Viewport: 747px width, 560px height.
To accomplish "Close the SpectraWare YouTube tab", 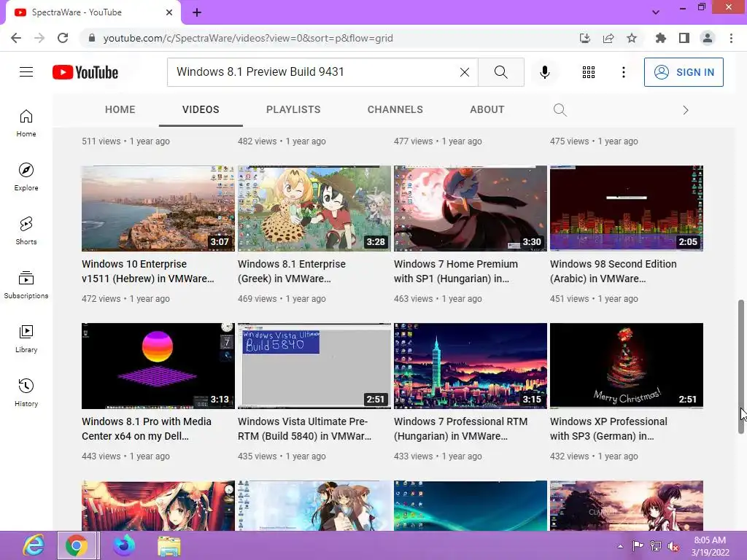I will coord(169,12).
